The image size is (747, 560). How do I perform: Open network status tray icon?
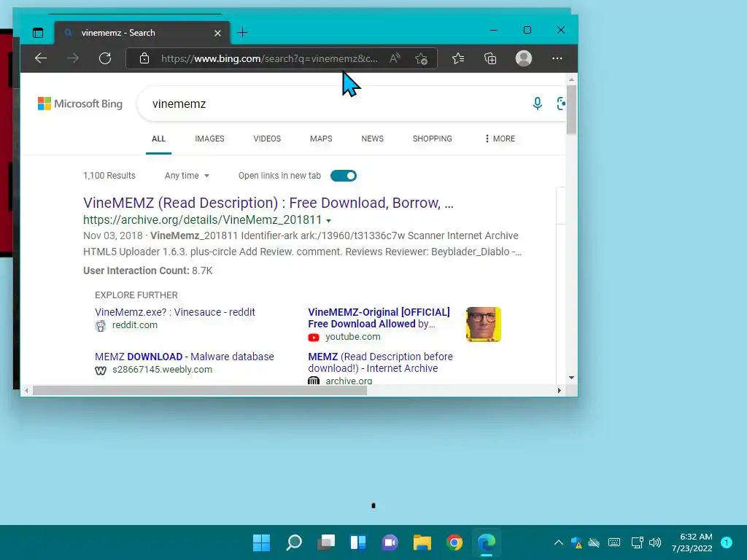pyautogui.click(x=637, y=542)
